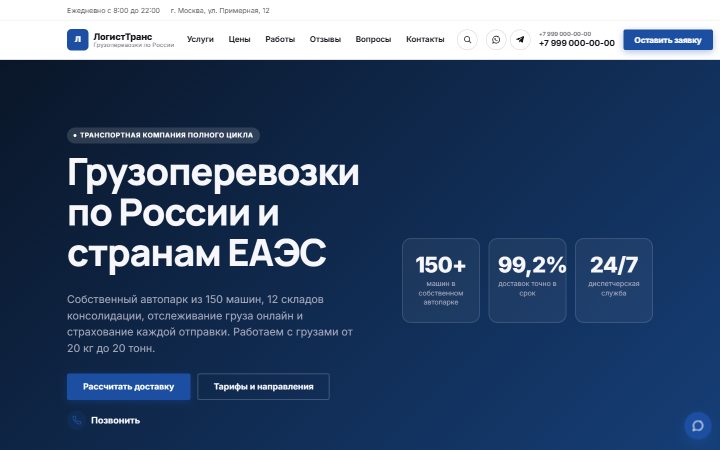Viewport: 720px width, 450px height.
Task: Open the site search icon
Action: tap(467, 40)
